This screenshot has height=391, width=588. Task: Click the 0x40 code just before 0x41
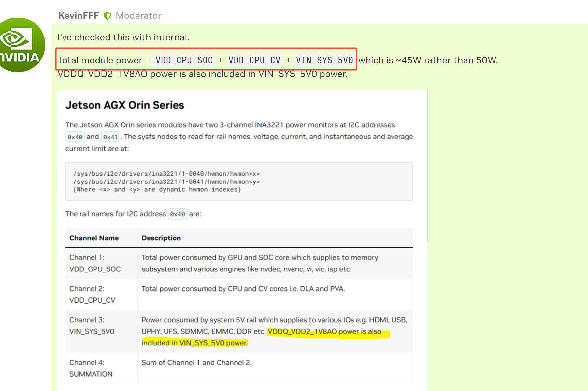pyautogui.click(x=75, y=137)
